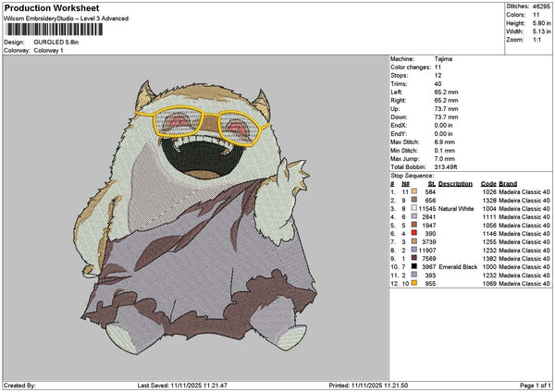The width and height of the screenshot is (555, 392).
Task: Select the Emerald Black color swatch
Action: tap(414, 266)
